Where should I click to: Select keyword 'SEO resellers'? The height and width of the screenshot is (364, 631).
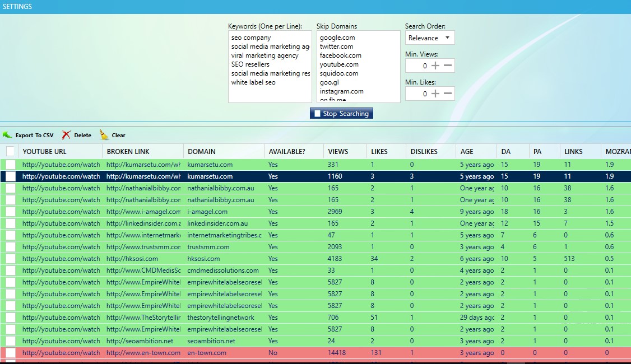(x=250, y=64)
